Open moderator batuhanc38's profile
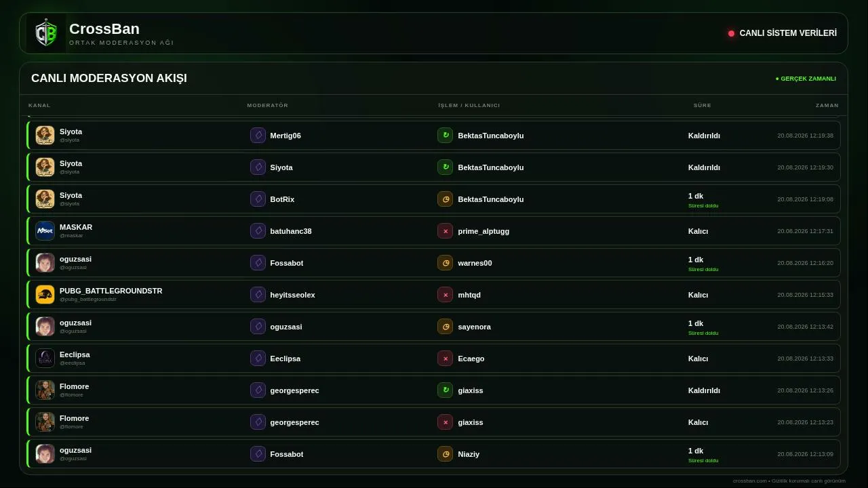 pyautogui.click(x=291, y=231)
